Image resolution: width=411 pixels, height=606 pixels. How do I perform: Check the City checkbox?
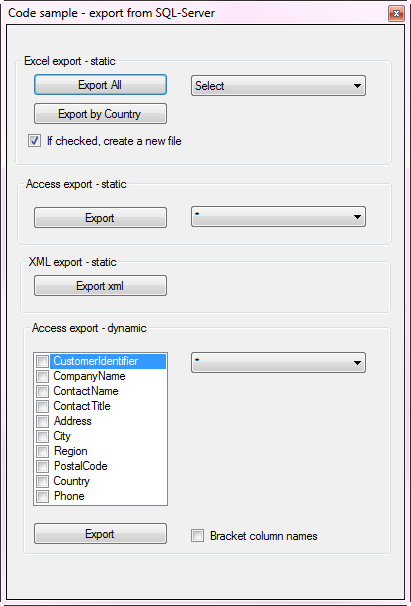[43, 436]
